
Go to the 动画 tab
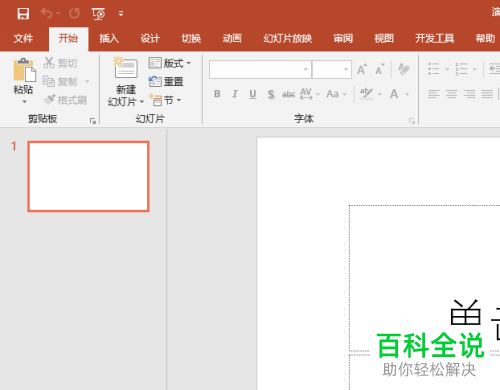pyautogui.click(x=232, y=39)
